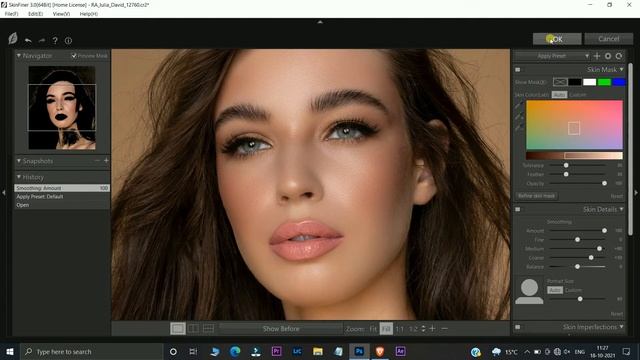
Task: Add snapshot with plus icon
Action: (x=106, y=161)
